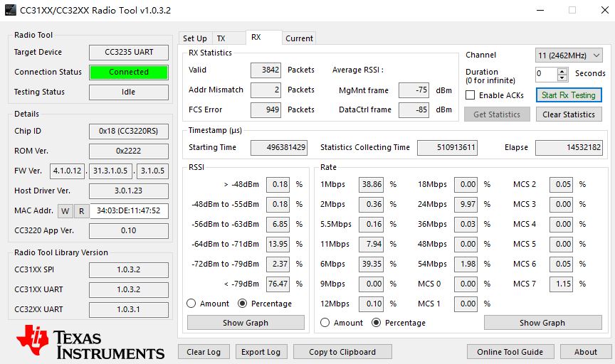The image size is (615, 364).
Task: Select the Rate Percentage radio button
Action: [x=376, y=323]
